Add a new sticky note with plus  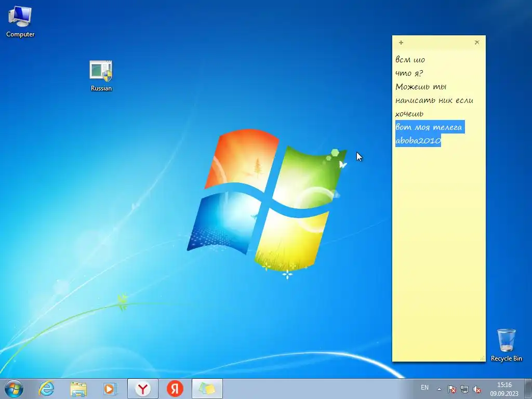click(x=401, y=43)
